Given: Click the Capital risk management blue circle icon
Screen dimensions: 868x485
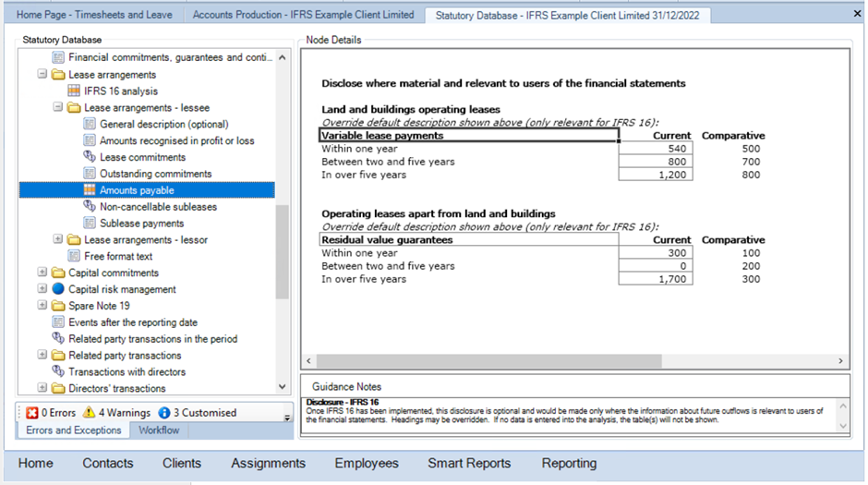Looking at the screenshot, I should point(58,289).
